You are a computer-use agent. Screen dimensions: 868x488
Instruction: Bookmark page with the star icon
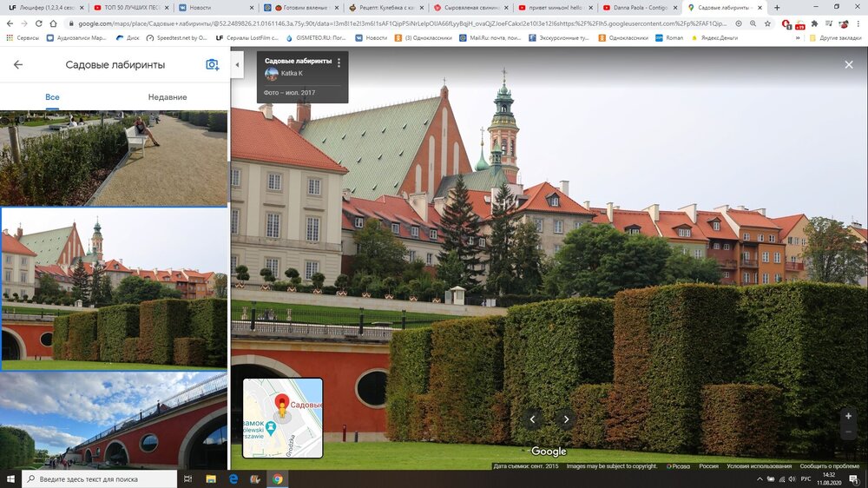pyautogui.click(x=767, y=23)
